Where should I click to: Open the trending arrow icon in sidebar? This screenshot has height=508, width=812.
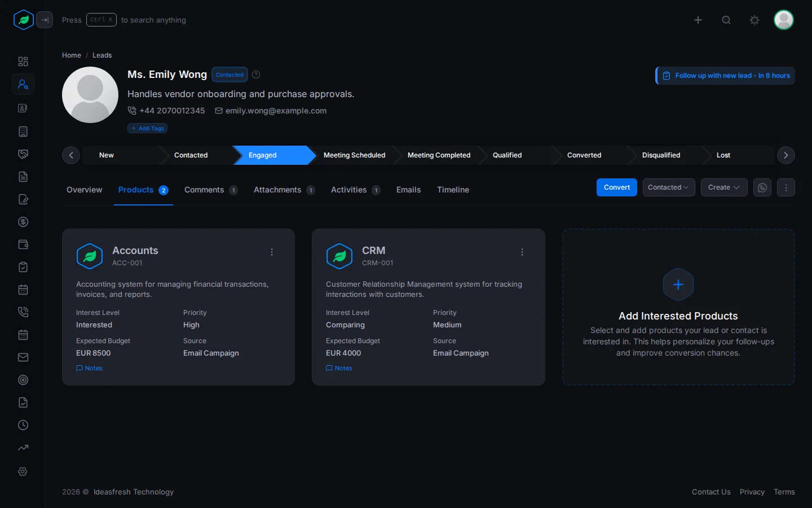point(23,448)
